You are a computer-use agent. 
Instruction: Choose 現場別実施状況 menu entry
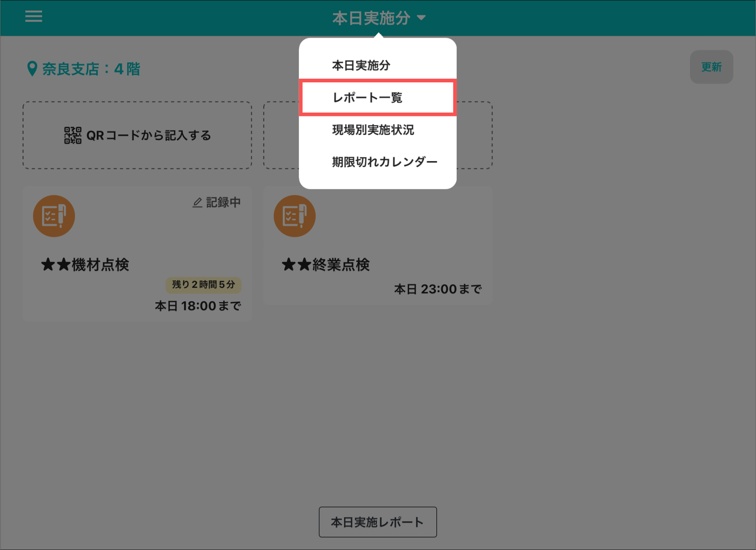(373, 130)
